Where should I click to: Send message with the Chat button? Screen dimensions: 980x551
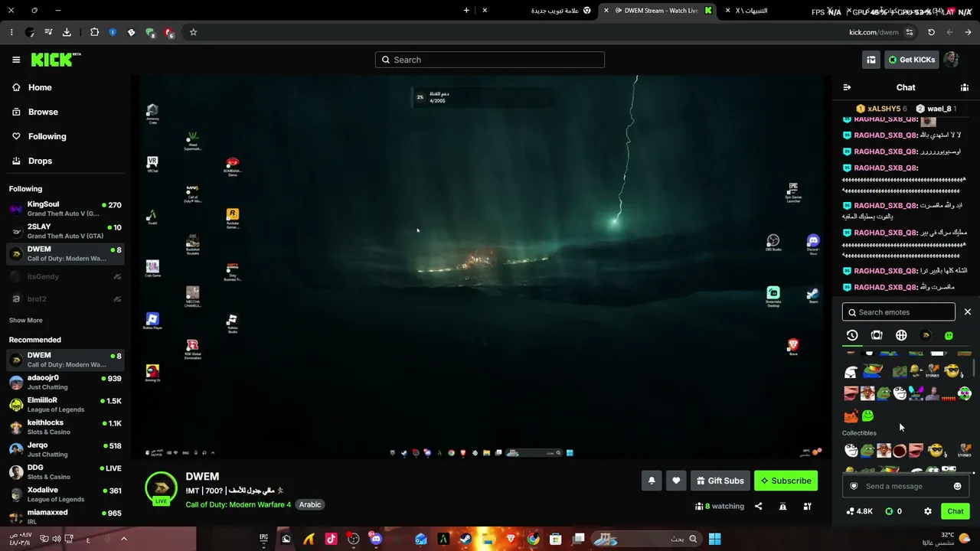coord(955,511)
